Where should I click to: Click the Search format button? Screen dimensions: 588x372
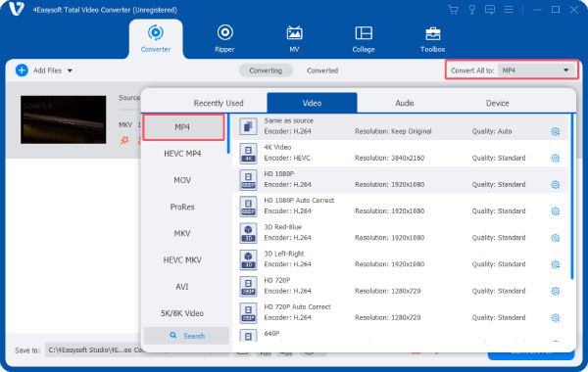point(187,336)
